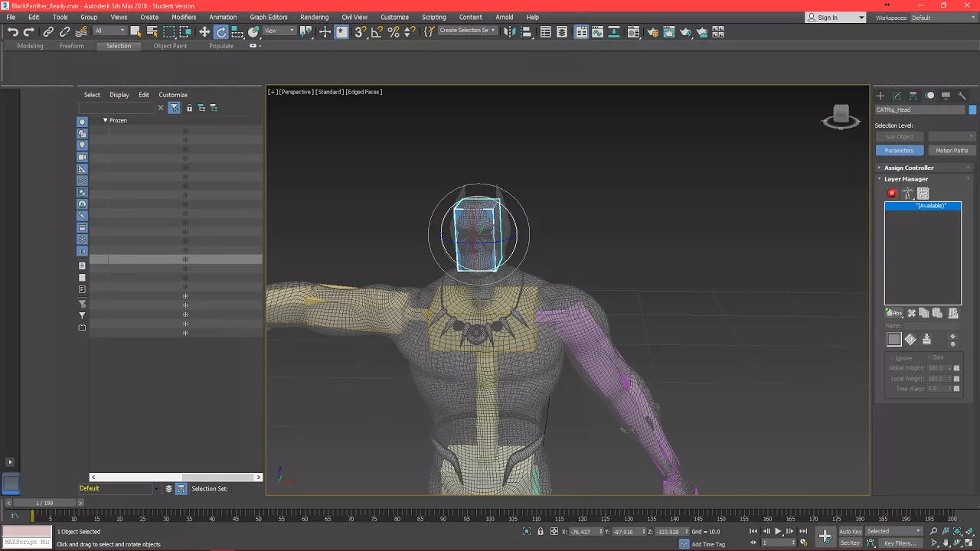Select the "(Available)" layer entry

923,206
